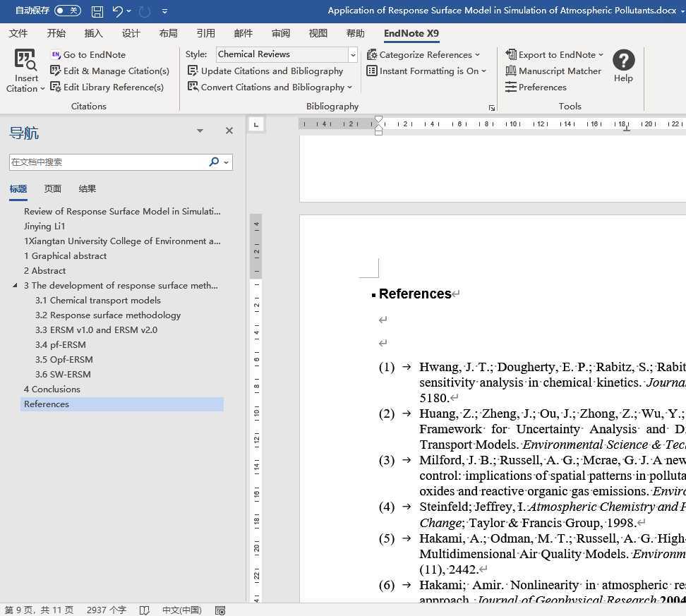Go to 1Xiangtan University heading
Viewport: 686px width, 616px height.
pos(122,241)
